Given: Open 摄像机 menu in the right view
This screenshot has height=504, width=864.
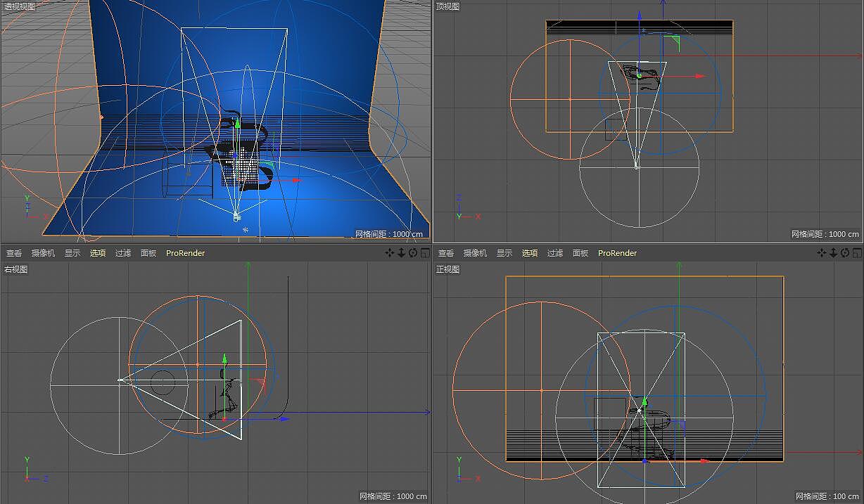Looking at the screenshot, I should [43, 253].
